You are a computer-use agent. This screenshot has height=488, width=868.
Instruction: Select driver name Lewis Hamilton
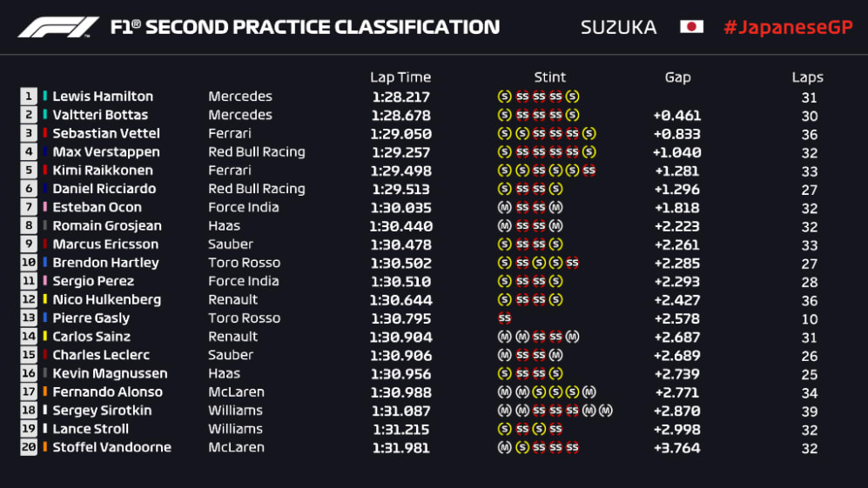[x=103, y=97]
